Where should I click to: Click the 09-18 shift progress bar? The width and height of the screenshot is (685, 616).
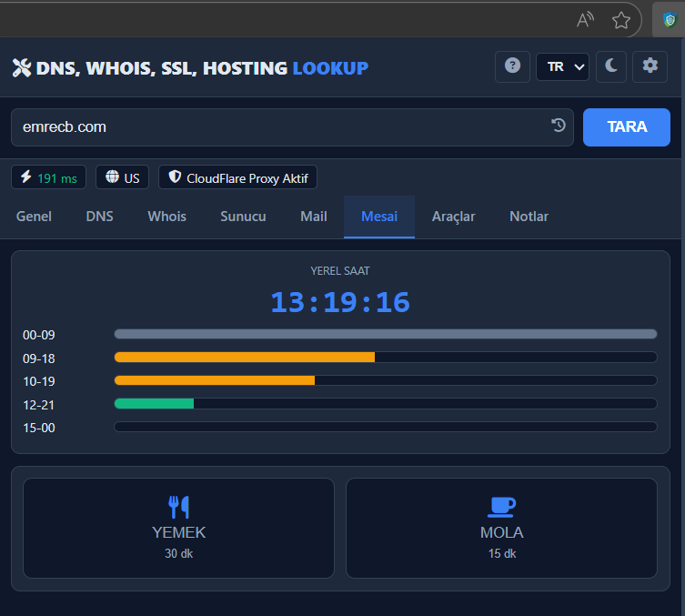point(385,358)
